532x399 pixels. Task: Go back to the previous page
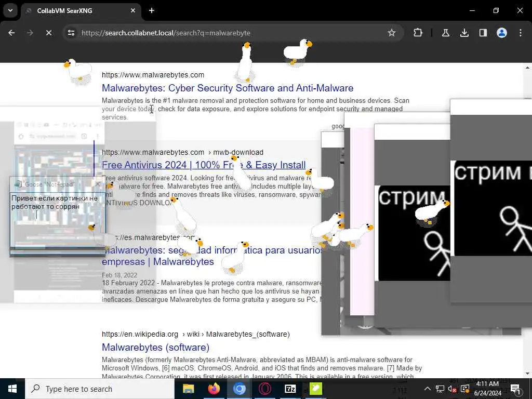click(x=11, y=33)
